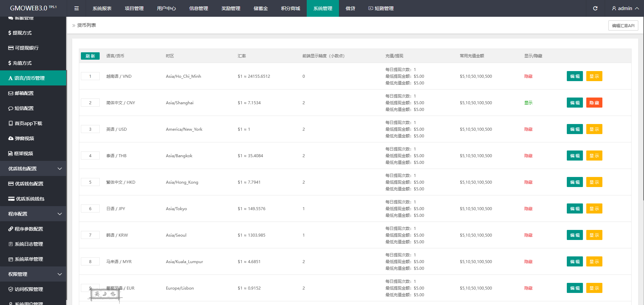Toggle 显示 for the VND currency row

point(594,76)
